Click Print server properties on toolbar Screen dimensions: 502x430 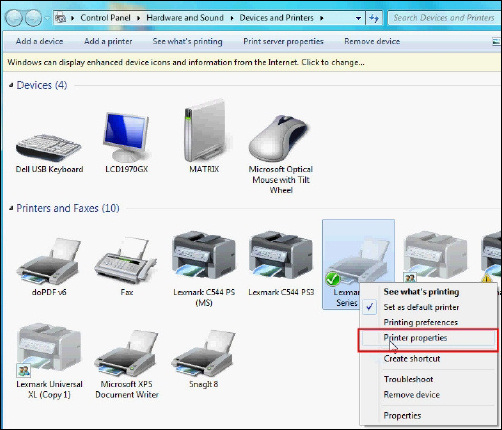pyautogui.click(x=283, y=41)
